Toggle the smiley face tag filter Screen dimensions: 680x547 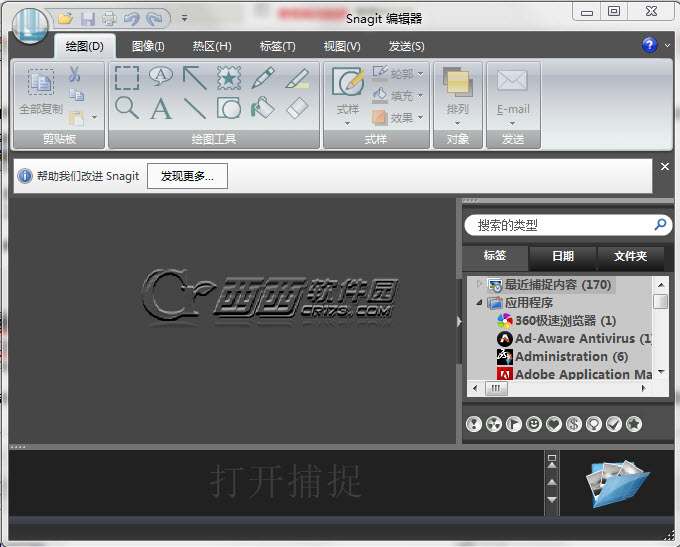tap(534, 425)
